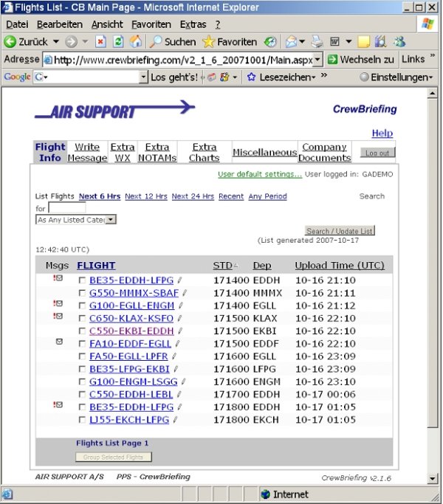Open the address bar URL dropdown

(x=317, y=60)
